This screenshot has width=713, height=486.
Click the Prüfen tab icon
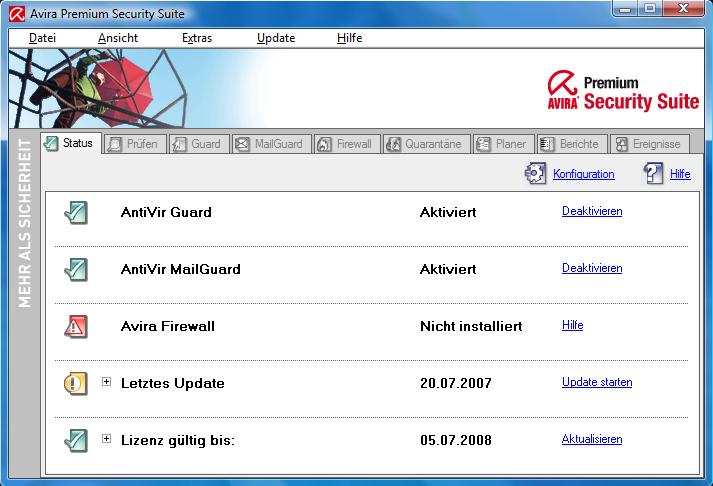(x=115, y=144)
